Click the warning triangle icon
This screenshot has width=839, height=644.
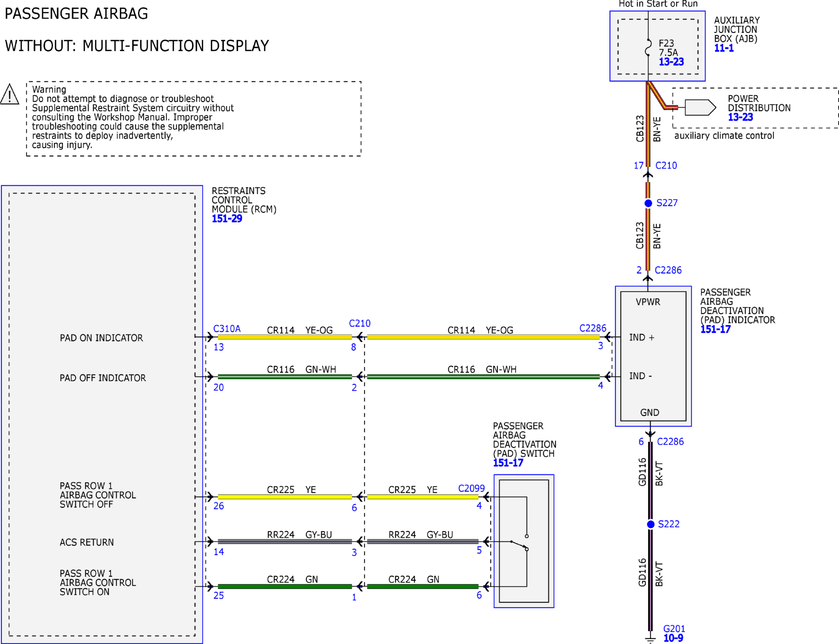click(9, 94)
